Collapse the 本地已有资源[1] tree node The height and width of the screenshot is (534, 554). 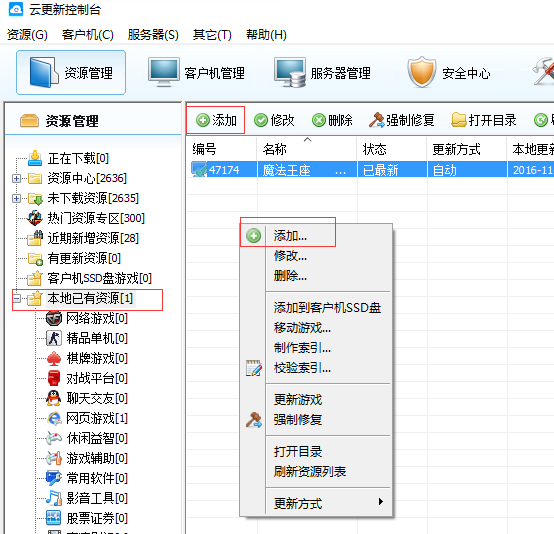tap(16, 299)
